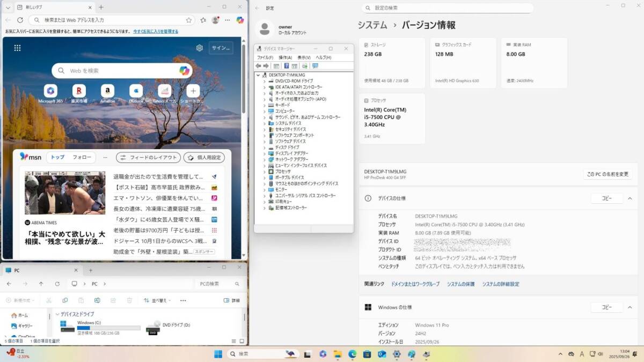Open the apps grid launcher on new tab
The height and width of the screenshot is (362, 644).
(17, 48)
